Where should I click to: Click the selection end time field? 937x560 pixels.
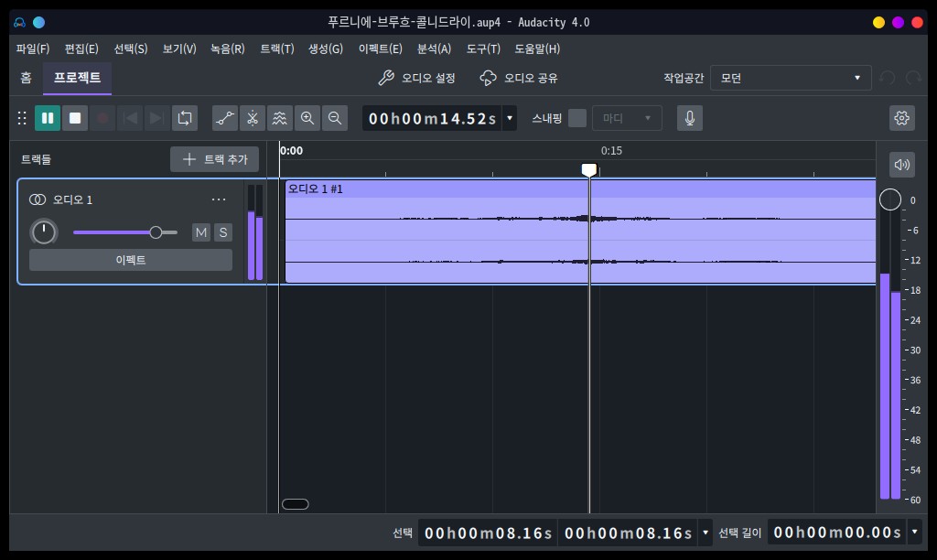tap(628, 533)
